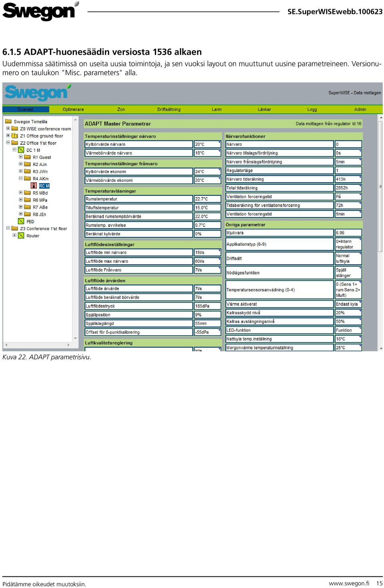The height and width of the screenshot is (588, 384).
Task: Expand the R3 JWn node
Action: tap(21, 171)
